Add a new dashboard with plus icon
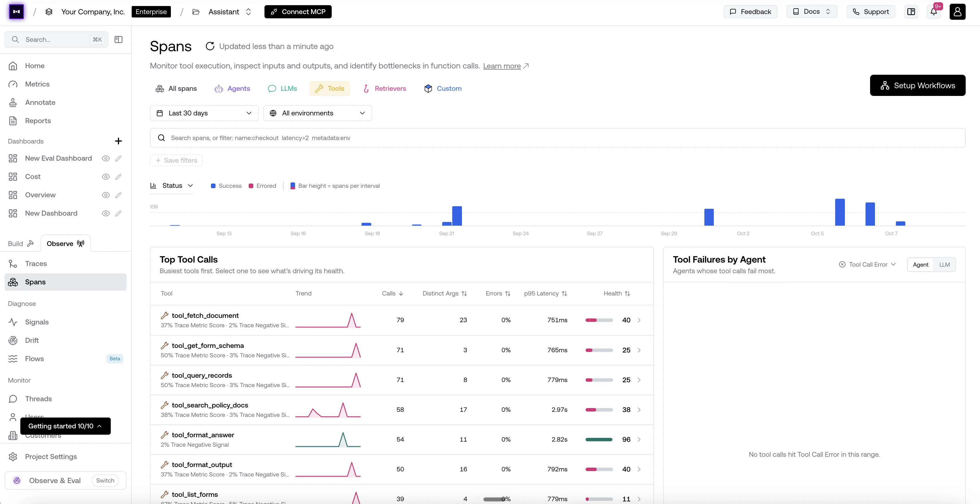The height and width of the screenshot is (504, 980). (x=118, y=141)
